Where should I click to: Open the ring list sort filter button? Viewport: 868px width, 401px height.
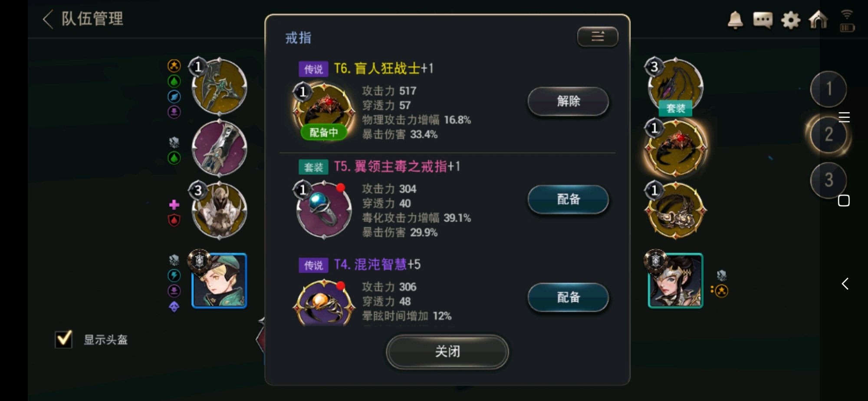pos(598,36)
